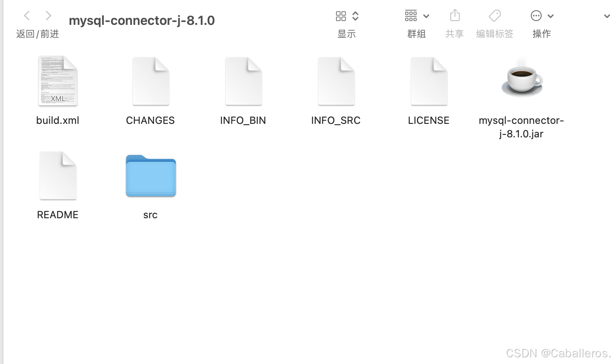Open the LICENSE document

[x=428, y=80]
